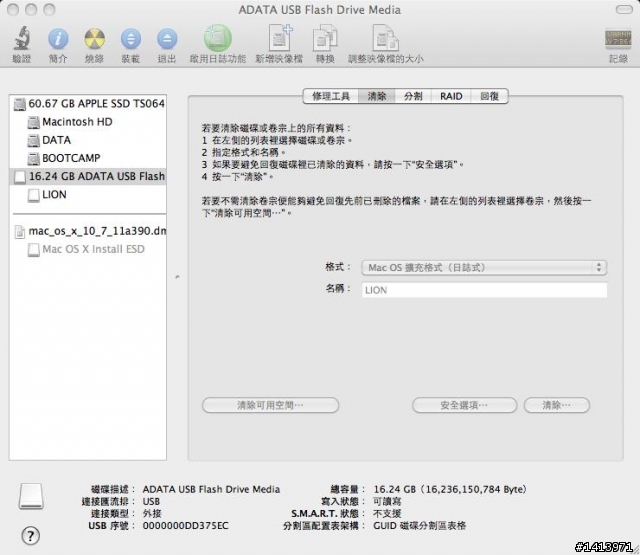Click the dmg file icon beside mac_os_x_10_7
This screenshot has width=640, height=555.
coord(20,231)
